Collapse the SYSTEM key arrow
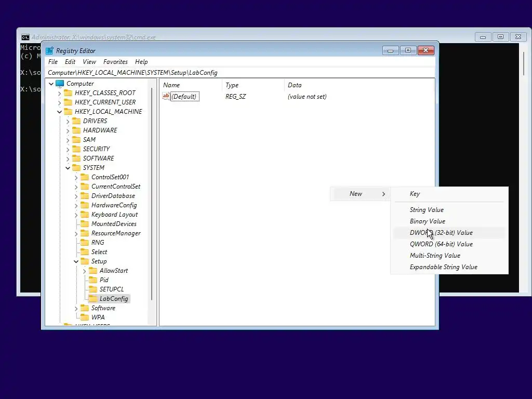Image resolution: width=532 pixels, height=399 pixels. (68, 168)
